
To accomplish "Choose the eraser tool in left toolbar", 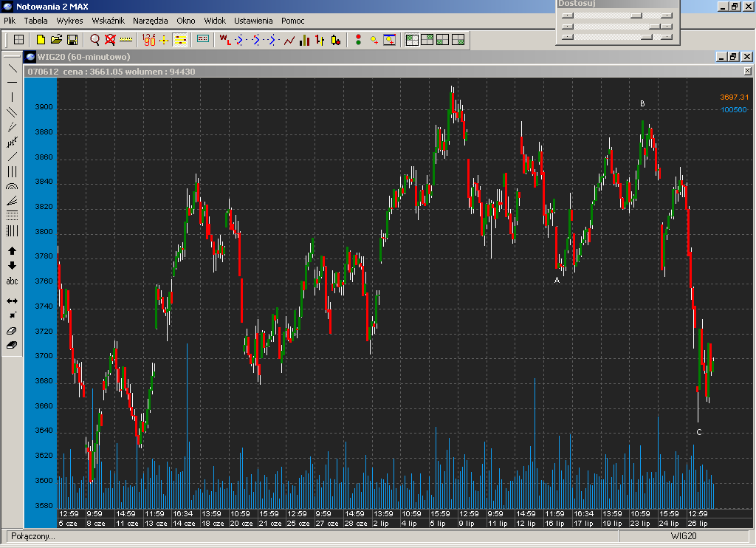I will [12, 331].
